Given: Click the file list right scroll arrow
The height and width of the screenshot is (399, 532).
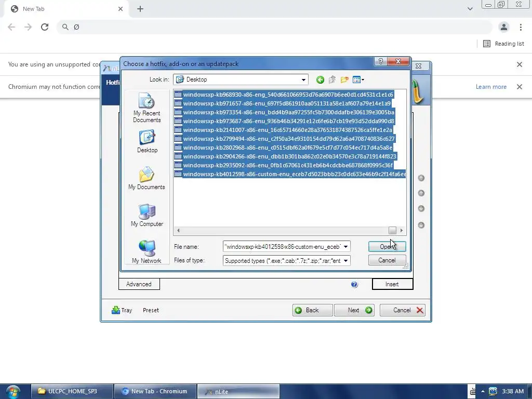Looking at the screenshot, I should [x=402, y=230].
